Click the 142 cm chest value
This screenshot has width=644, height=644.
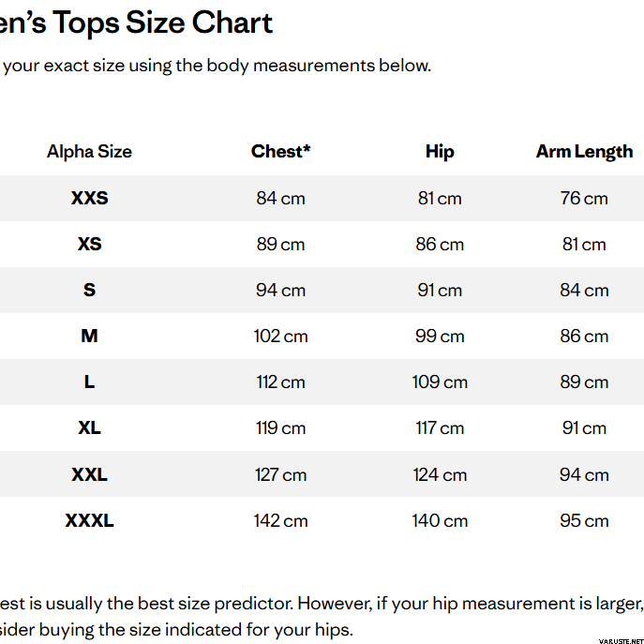pos(280,521)
